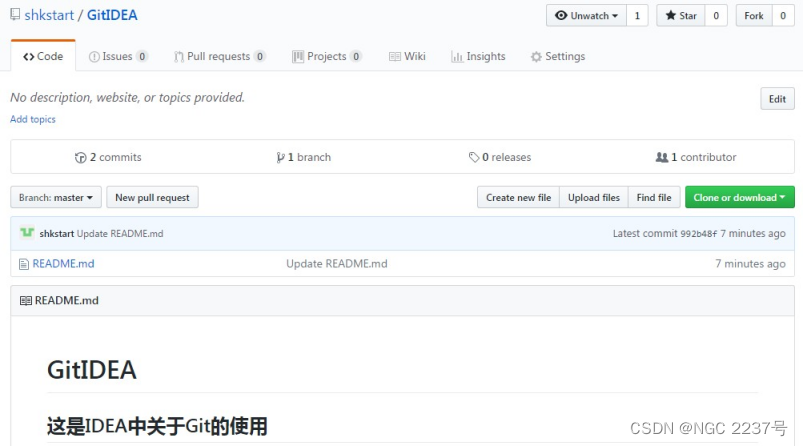
Task: Click the 7 minutes ago timestamp in README.md row
Action: [x=750, y=264]
